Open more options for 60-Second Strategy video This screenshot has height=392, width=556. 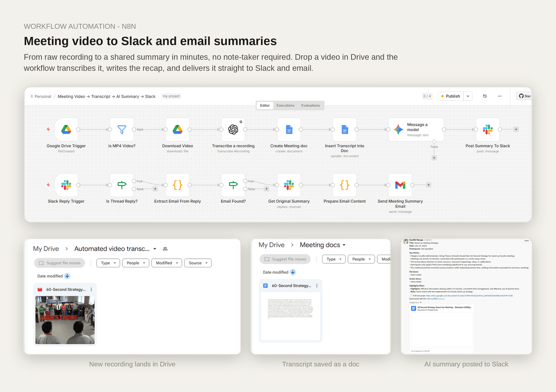tap(91, 290)
